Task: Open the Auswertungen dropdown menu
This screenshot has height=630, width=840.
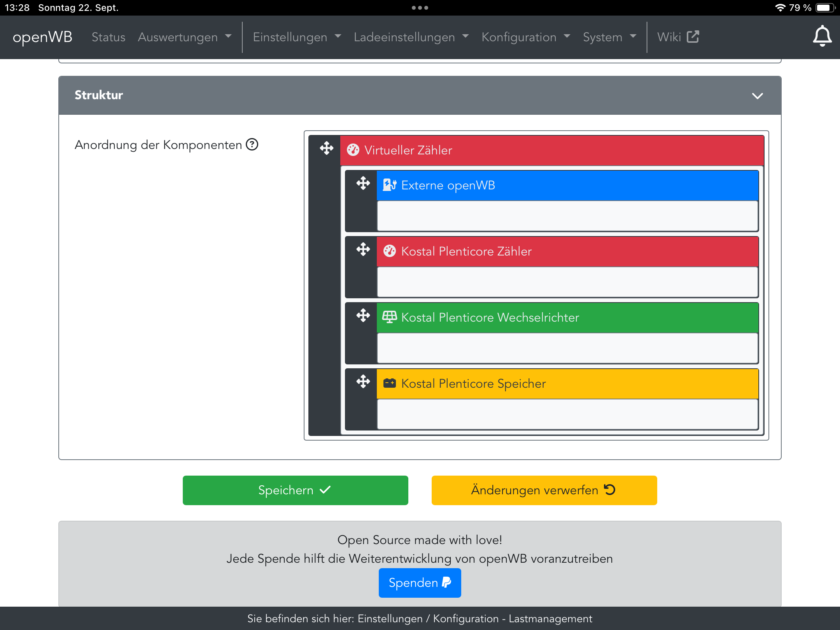Action: (184, 37)
